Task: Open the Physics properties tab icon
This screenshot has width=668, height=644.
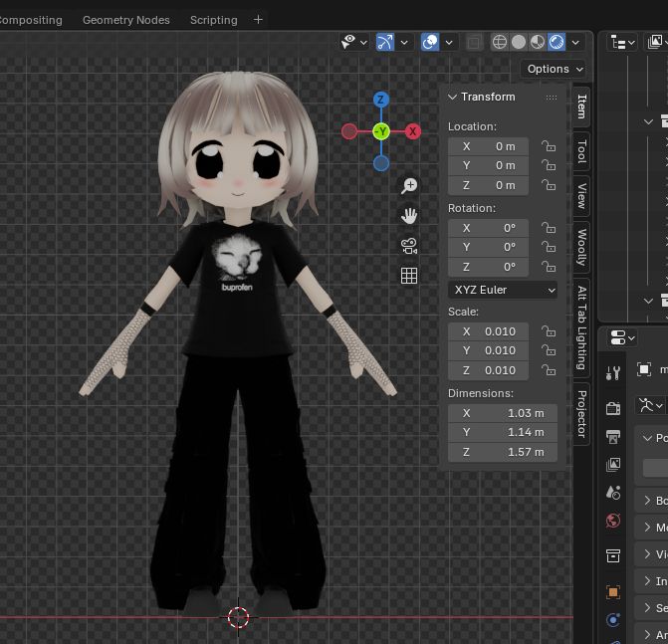Action: [x=613, y=620]
